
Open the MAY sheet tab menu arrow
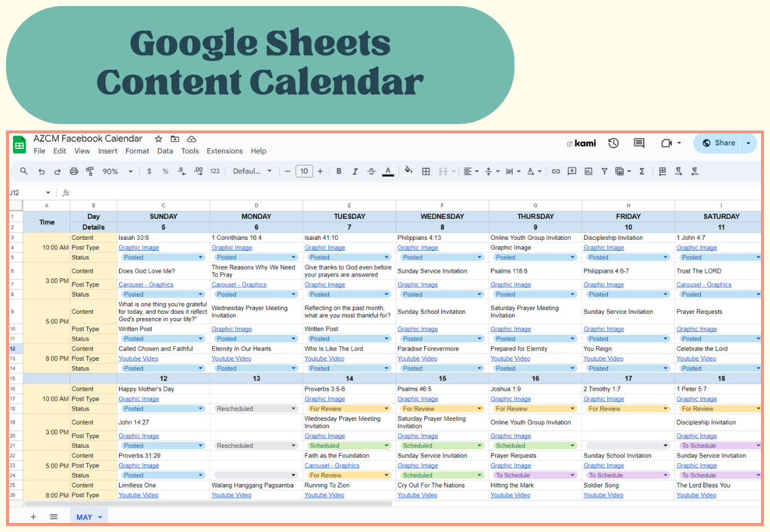[x=100, y=518]
